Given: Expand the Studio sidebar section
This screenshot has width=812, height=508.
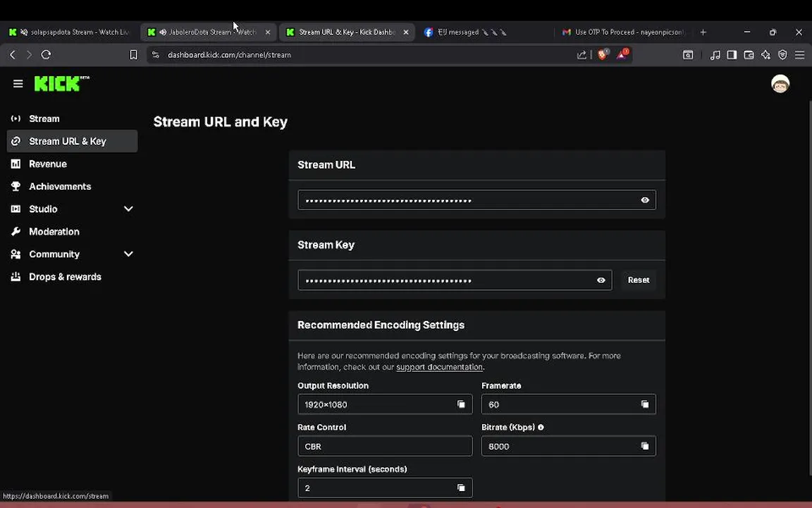Looking at the screenshot, I should pos(128,209).
